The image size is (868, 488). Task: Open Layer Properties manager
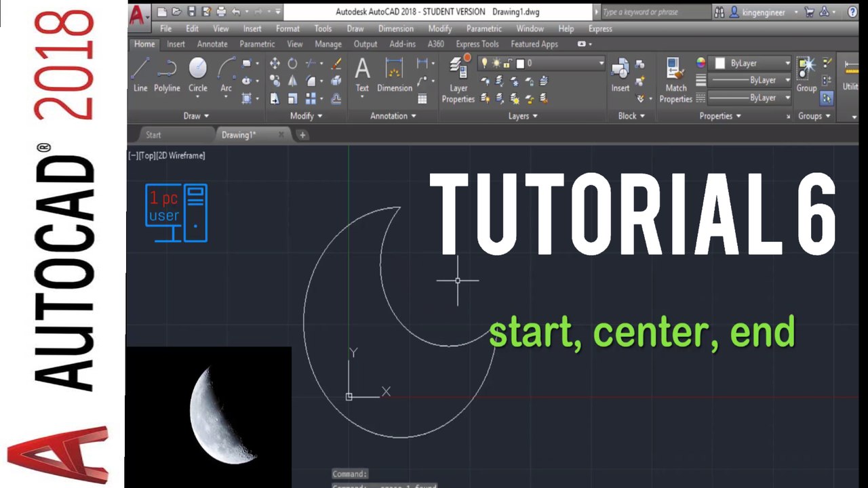(458, 79)
